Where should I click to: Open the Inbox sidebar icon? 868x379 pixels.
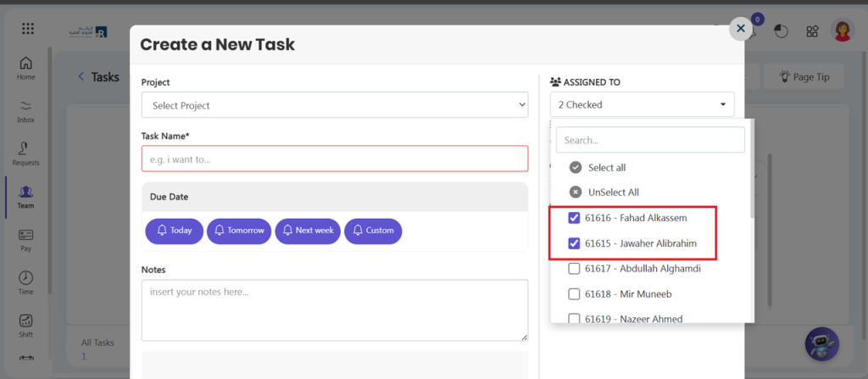coord(26,110)
